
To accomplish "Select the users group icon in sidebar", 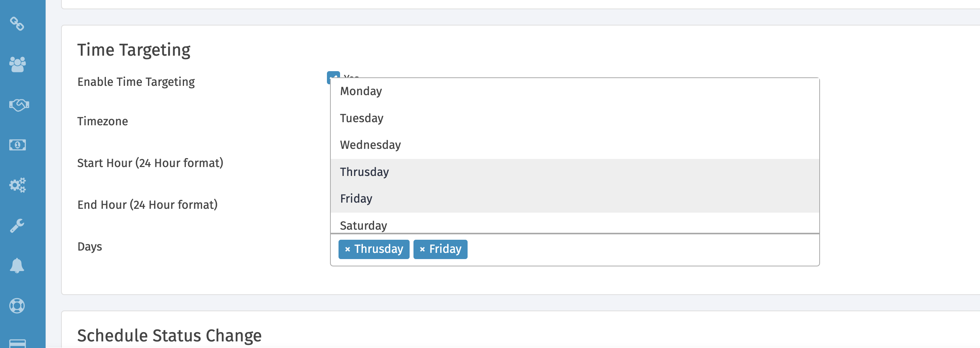I will [x=17, y=65].
